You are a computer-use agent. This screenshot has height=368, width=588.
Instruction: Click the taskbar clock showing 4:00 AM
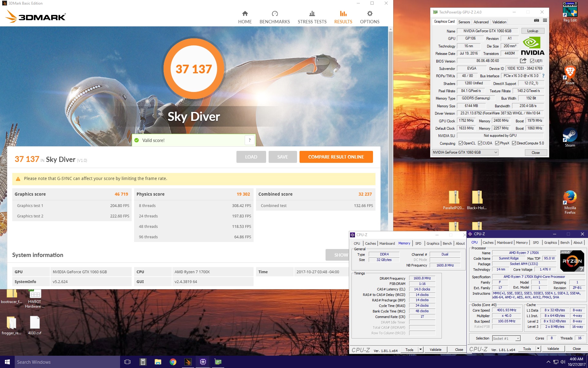click(x=576, y=362)
